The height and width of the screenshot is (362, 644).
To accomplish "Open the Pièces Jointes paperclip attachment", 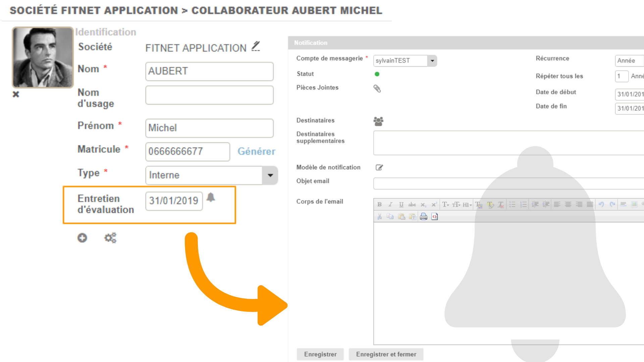I will click(377, 88).
